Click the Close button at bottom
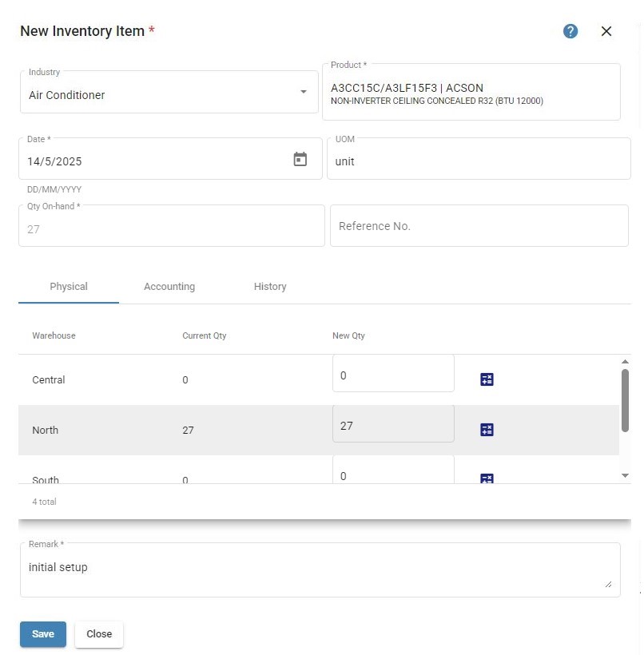Viewport: 644px width, 655px height. click(x=99, y=633)
